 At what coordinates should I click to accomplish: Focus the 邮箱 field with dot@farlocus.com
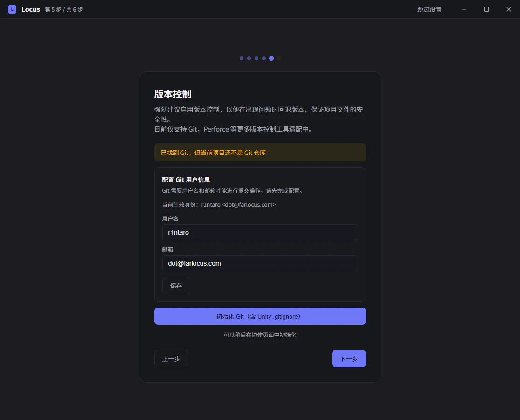[x=260, y=263]
